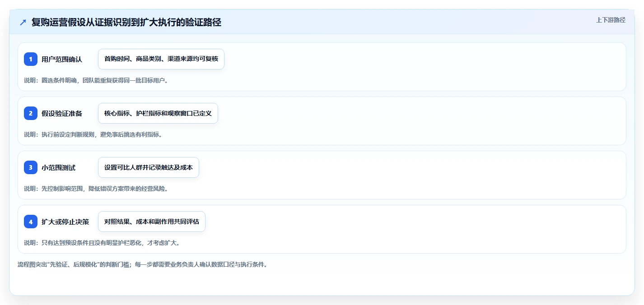Click the step 2 number badge

pyautogui.click(x=31, y=113)
